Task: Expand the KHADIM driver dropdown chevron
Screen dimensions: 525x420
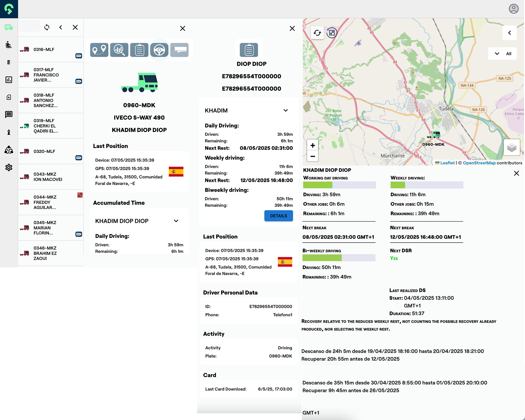Action: tap(286, 111)
